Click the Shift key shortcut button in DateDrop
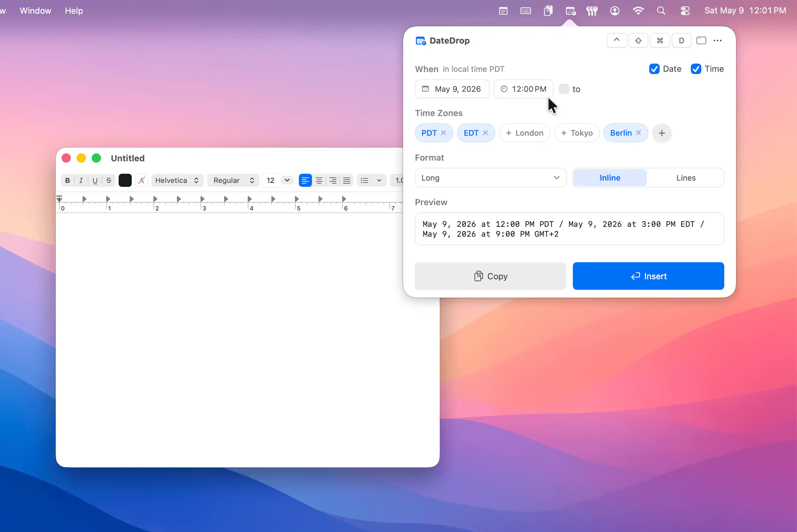The height and width of the screenshot is (532, 797). point(638,40)
